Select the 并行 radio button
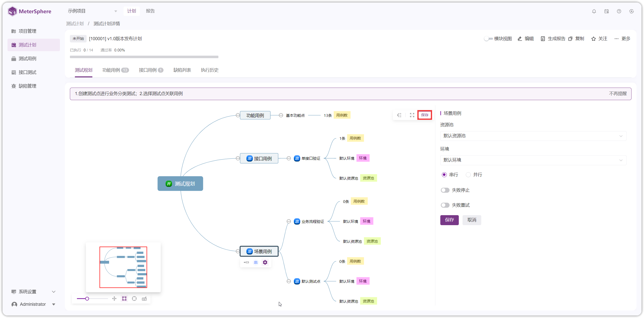This screenshot has height=318, width=644. 468,174
